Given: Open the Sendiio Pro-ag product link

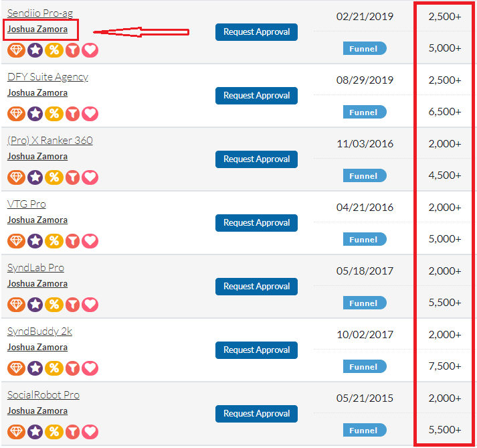Looking at the screenshot, I should [40, 13].
